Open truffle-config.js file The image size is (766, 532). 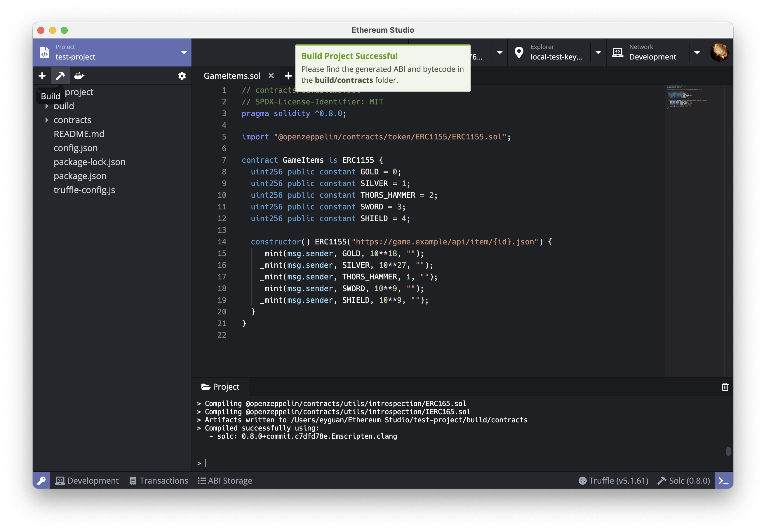[x=84, y=190]
